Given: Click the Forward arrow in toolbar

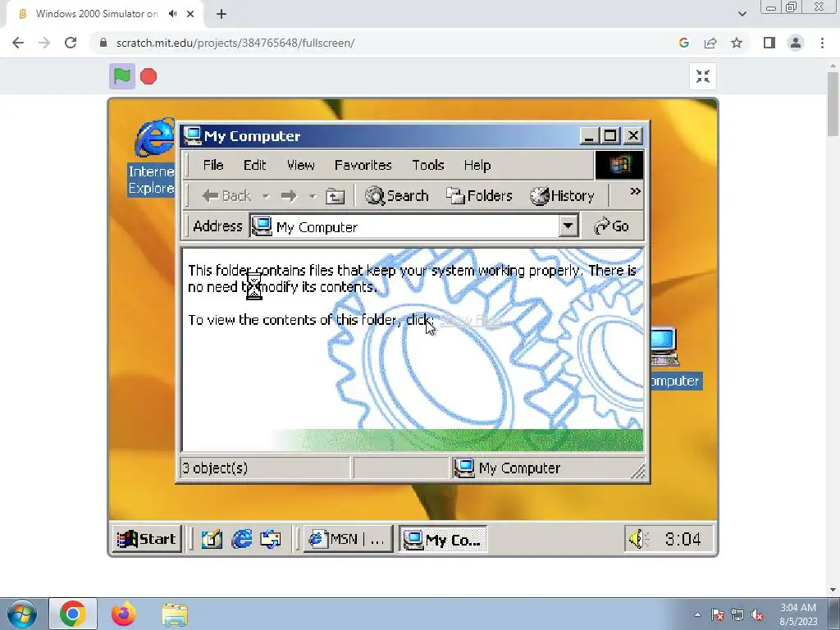Looking at the screenshot, I should [x=289, y=196].
